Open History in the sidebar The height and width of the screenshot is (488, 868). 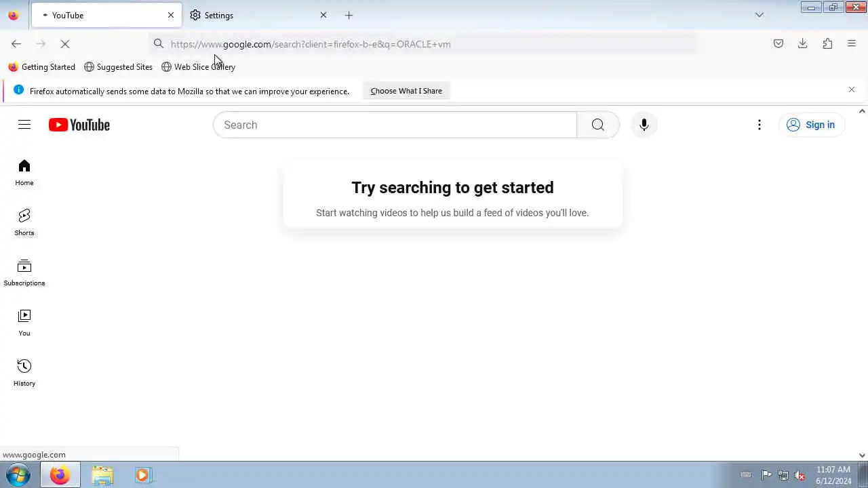pos(24,373)
